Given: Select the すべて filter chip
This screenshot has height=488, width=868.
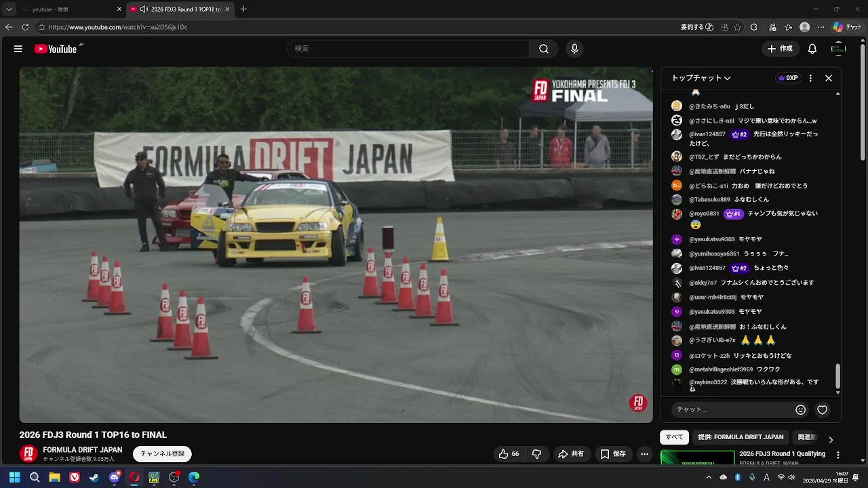Looking at the screenshot, I should (x=675, y=437).
